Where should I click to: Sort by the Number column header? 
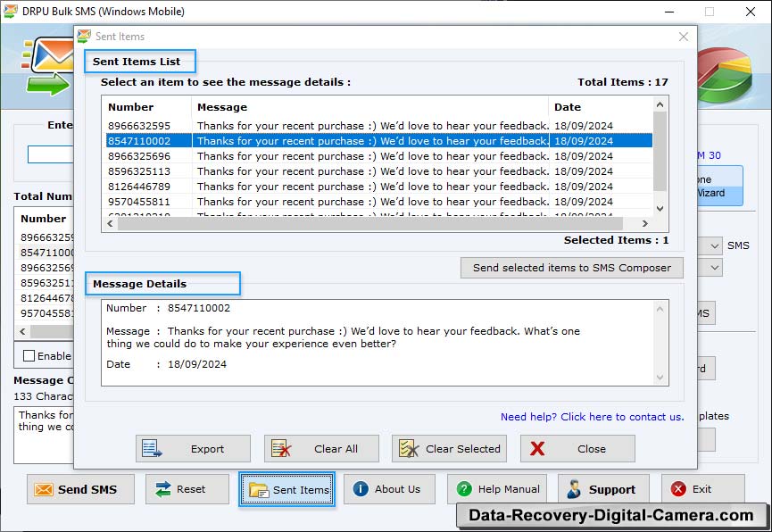pos(147,107)
